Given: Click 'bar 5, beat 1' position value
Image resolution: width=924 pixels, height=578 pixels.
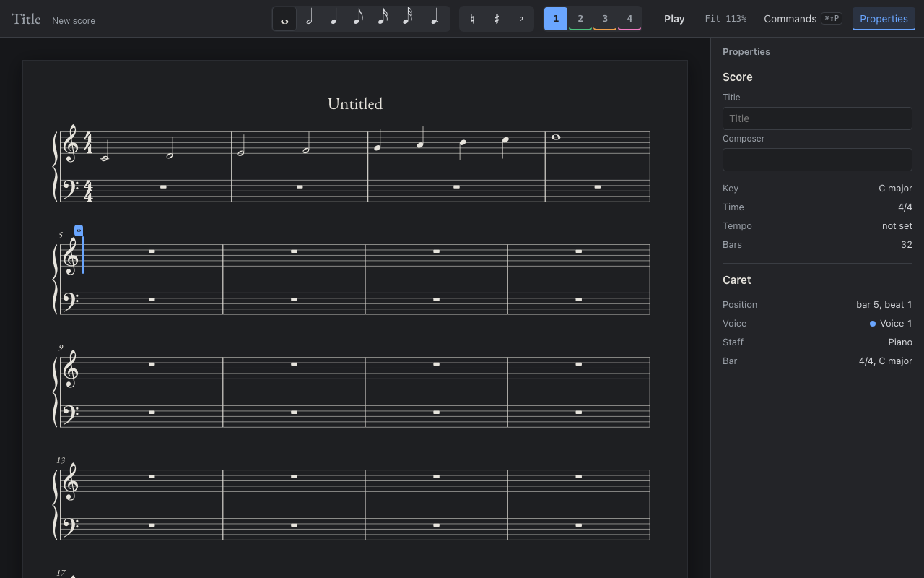Looking at the screenshot, I should [884, 304].
